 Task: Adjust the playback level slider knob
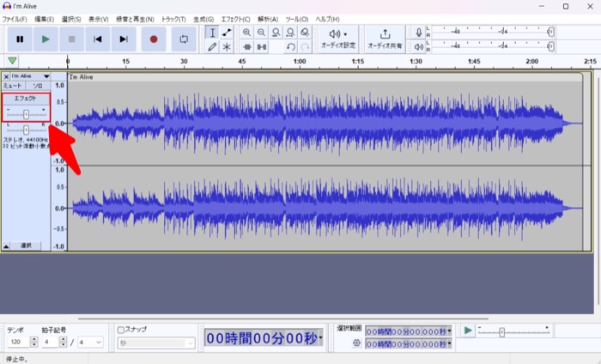coord(550,46)
